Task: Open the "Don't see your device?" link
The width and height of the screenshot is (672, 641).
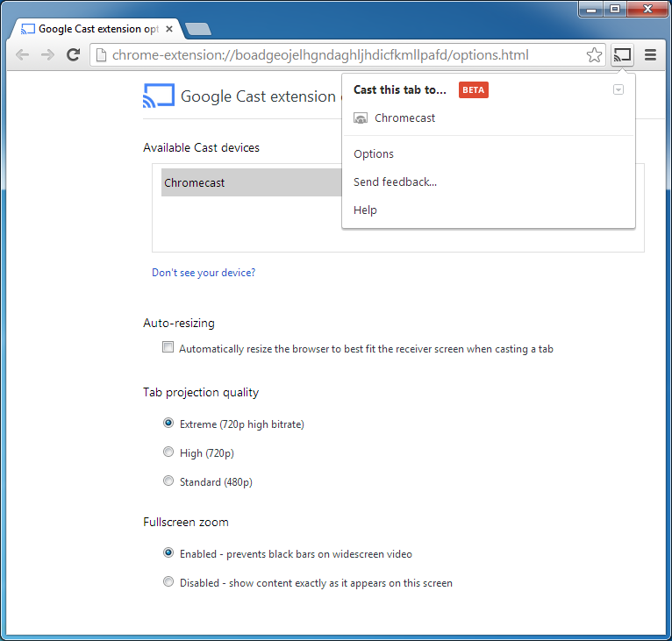Action: [x=204, y=273]
